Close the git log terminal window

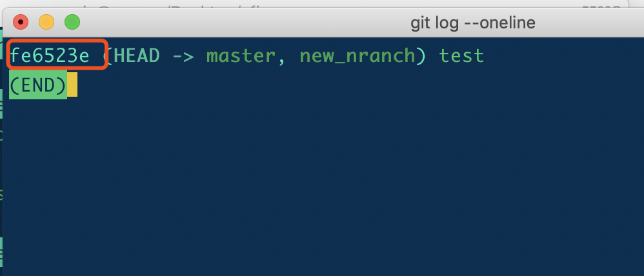21,22
